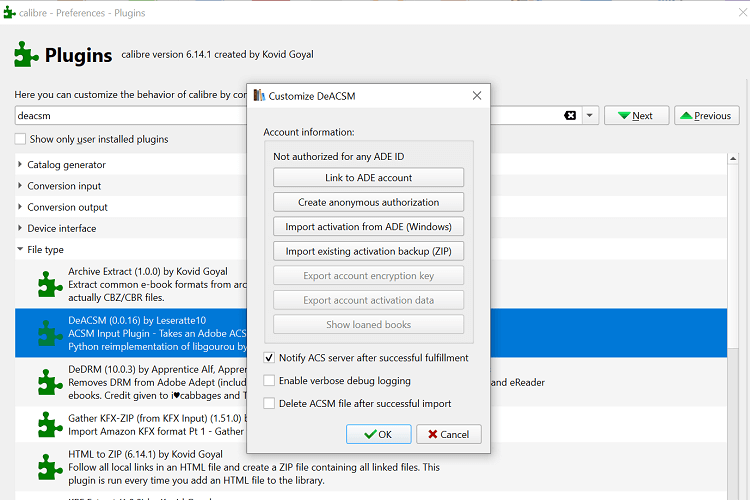Jump to Previous search match

pos(706,115)
